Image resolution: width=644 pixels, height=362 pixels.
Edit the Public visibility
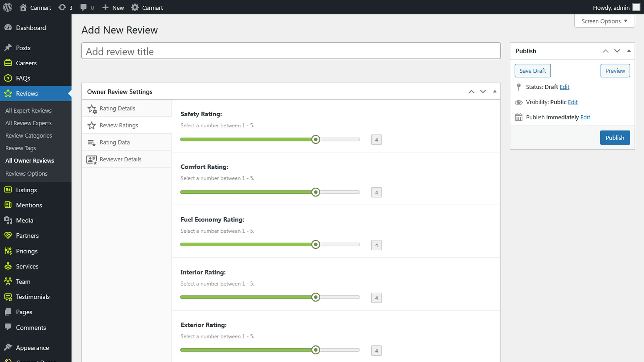573,102
